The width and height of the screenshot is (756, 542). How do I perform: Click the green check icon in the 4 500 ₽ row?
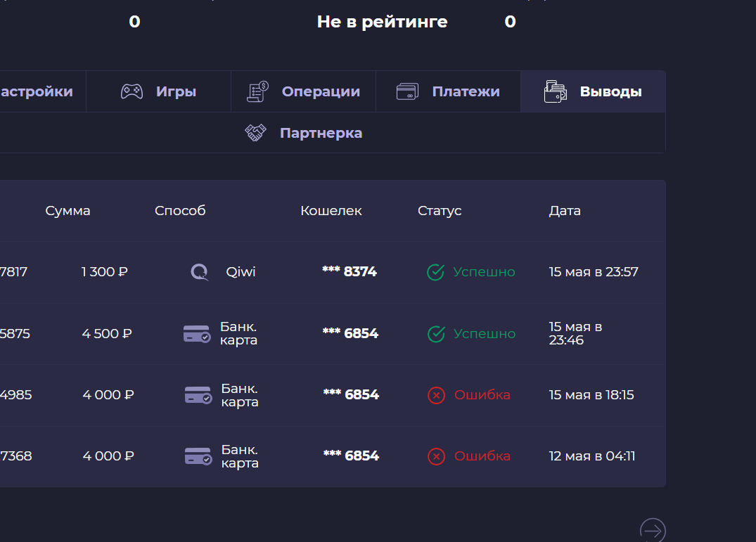tap(436, 334)
